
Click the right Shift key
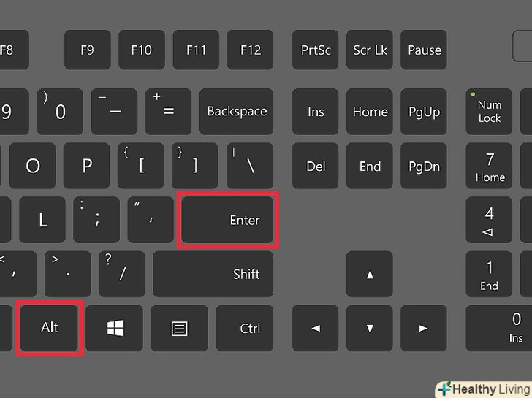213,274
